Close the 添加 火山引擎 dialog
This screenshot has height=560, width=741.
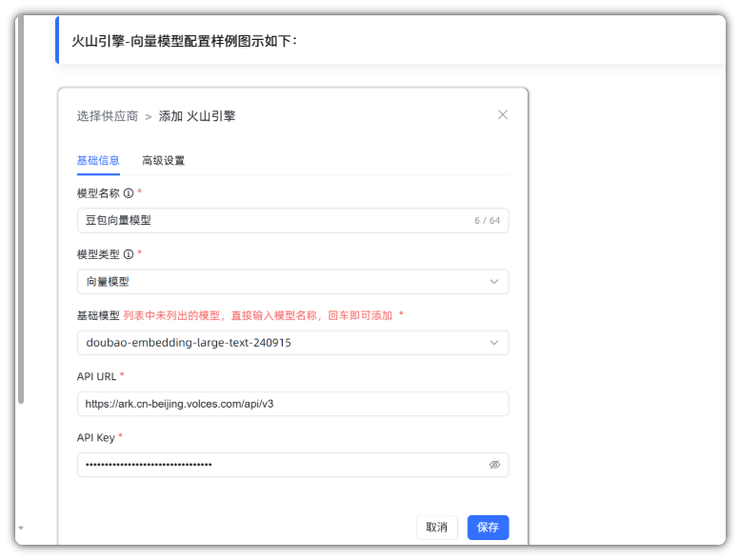click(503, 115)
